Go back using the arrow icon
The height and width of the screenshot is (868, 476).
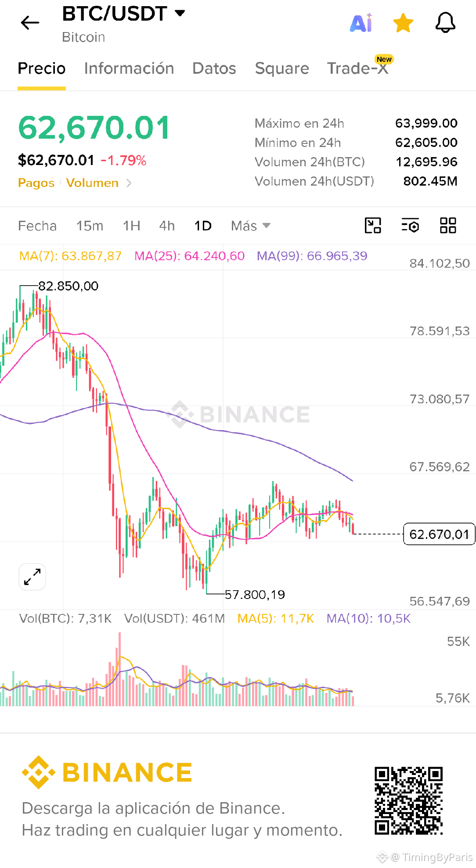pos(30,22)
